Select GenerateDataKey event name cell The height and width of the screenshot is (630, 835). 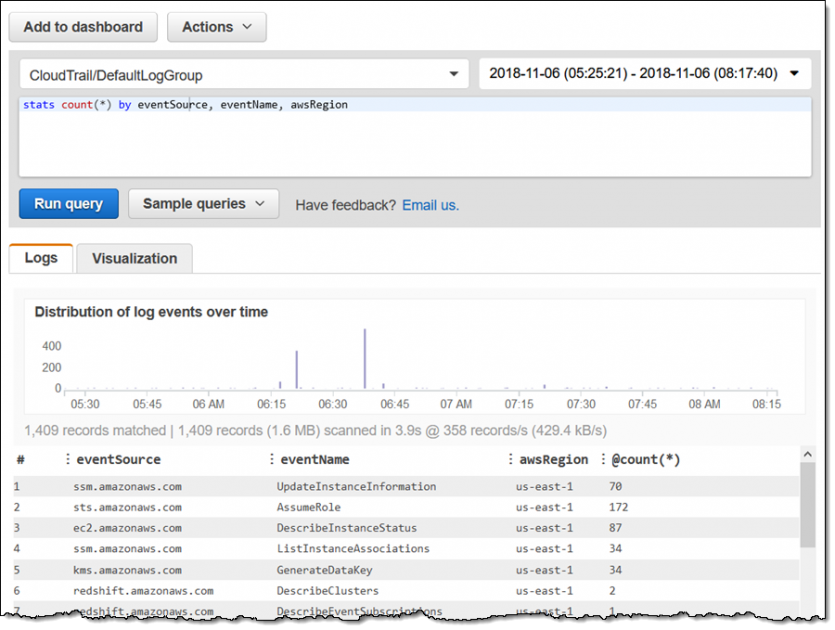(x=324, y=570)
